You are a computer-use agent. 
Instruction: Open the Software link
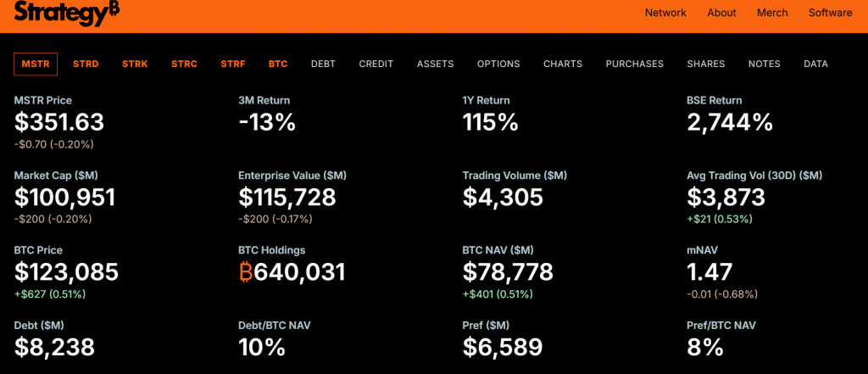[830, 13]
